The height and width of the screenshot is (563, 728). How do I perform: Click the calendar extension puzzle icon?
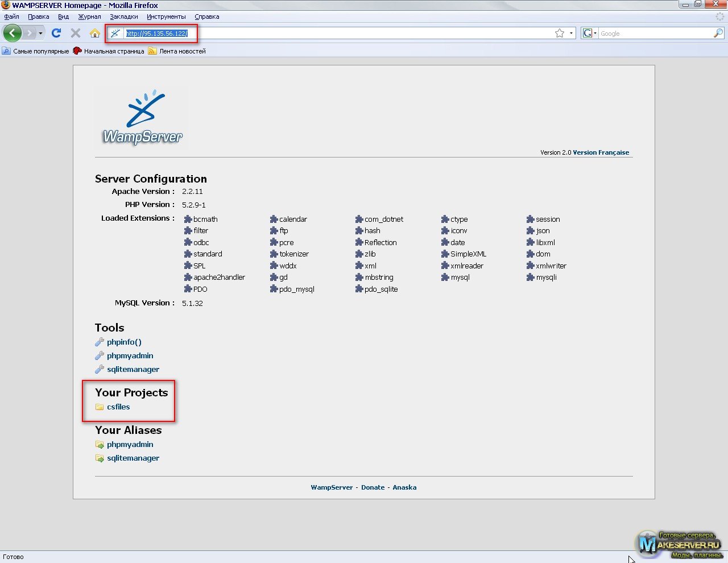274,219
